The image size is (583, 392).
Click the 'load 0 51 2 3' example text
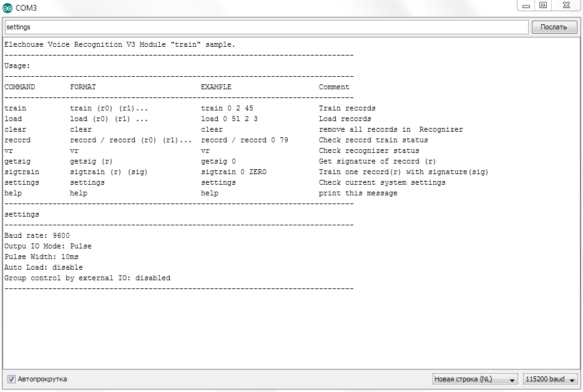coord(230,119)
